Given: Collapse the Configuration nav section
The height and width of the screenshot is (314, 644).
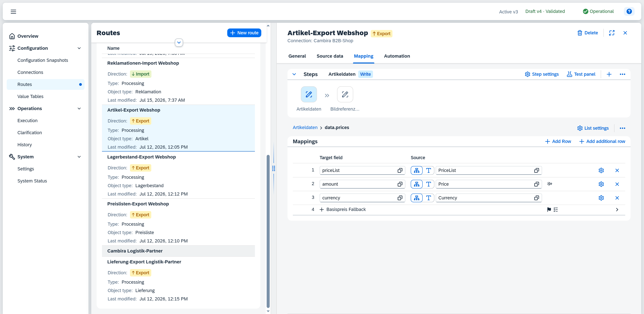Looking at the screenshot, I should point(79,48).
